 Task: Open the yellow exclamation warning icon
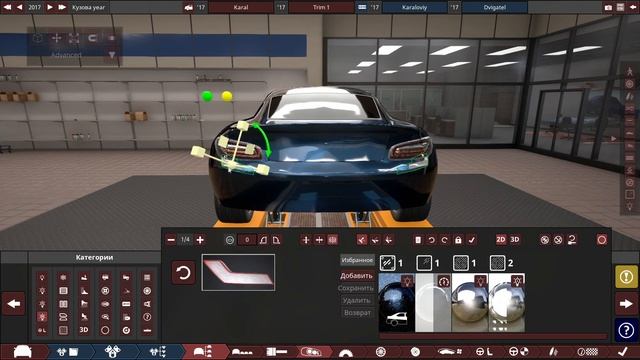tap(626, 277)
